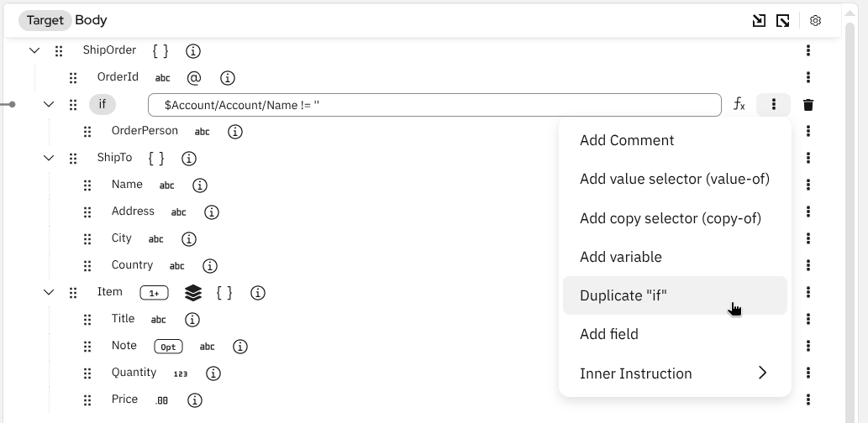Click the 1+ cardinality badge on Item

coord(154,293)
